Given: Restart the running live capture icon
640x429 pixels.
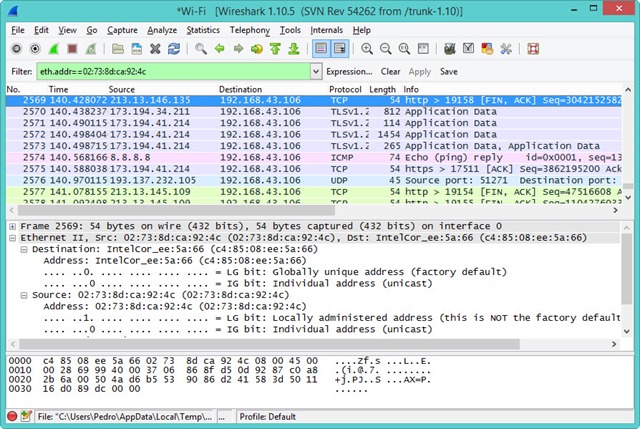Looking at the screenshot, I should point(91,49).
